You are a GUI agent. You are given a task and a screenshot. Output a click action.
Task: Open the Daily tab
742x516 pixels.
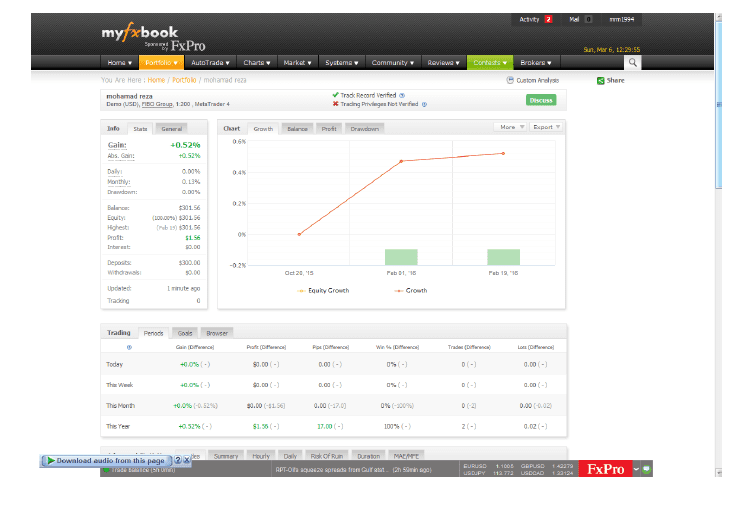click(290, 456)
